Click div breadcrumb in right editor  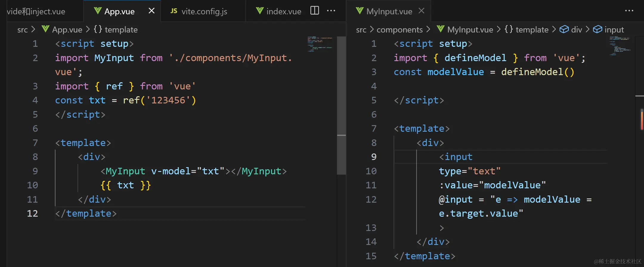[576, 30]
